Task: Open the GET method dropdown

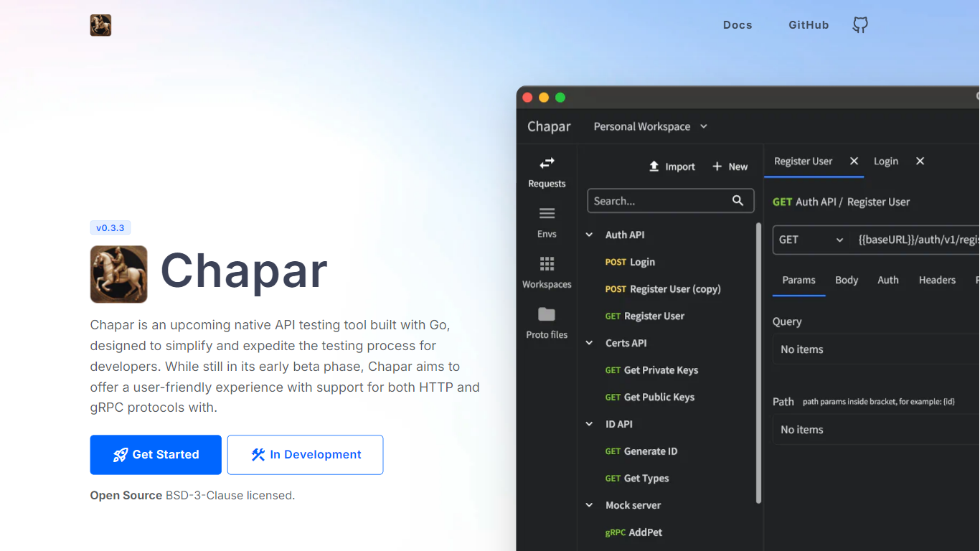Action: click(x=811, y=240)
